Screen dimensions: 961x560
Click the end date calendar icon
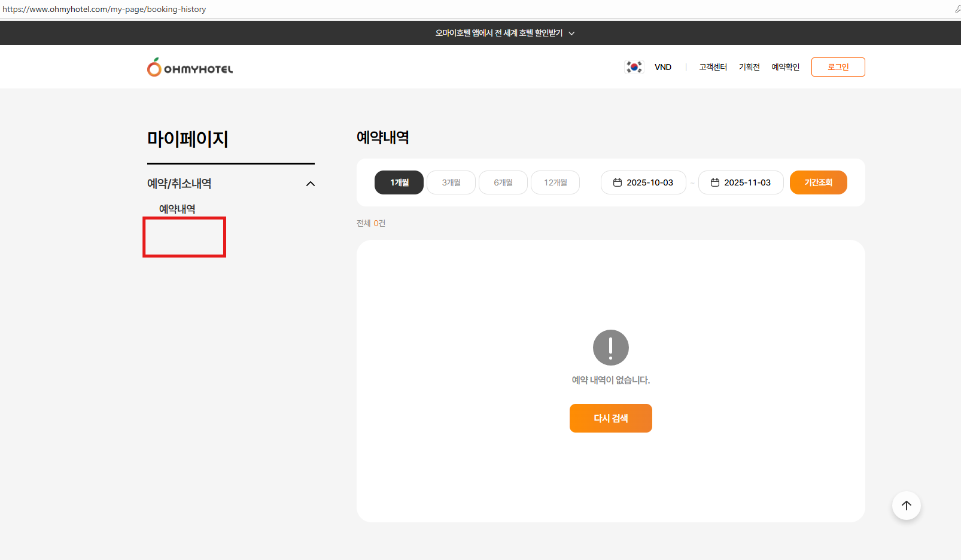tap(715, 182)
